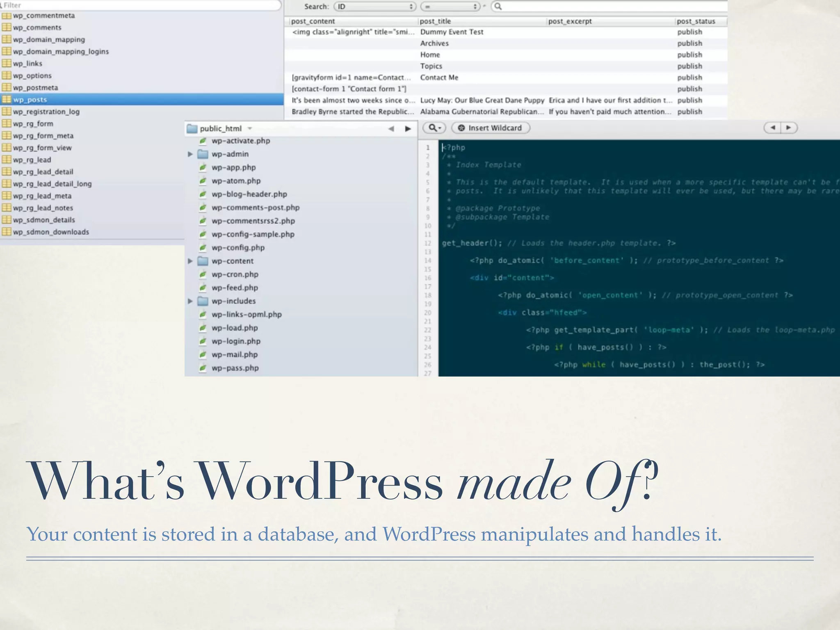The width and height of the screenshot is (840, 630).
Task: Open the equals operator dropdown
Action: (x=450, y=7)
